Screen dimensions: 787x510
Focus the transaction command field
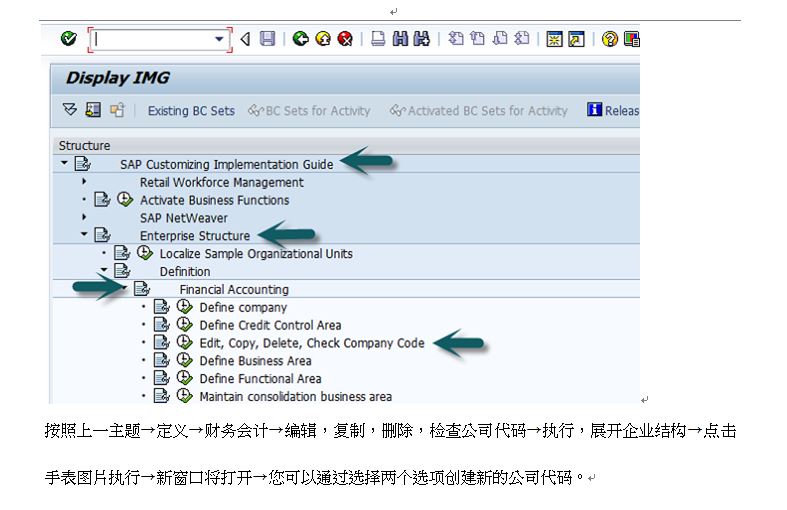click(160, 39)
